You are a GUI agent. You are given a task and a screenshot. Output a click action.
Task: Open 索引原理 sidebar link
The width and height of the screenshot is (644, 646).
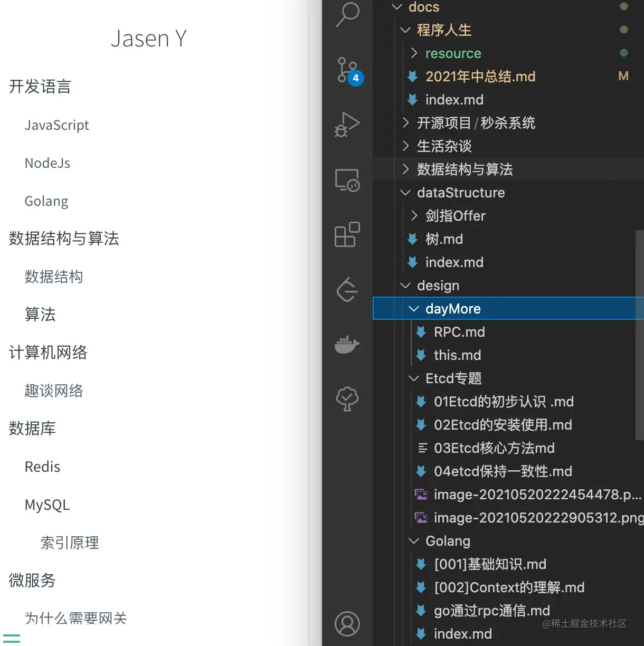click(x=70, y=543)
